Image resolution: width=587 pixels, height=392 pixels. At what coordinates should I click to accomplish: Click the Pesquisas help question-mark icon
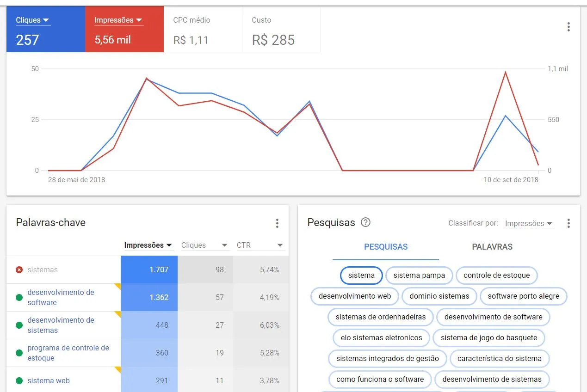[365, 222]
